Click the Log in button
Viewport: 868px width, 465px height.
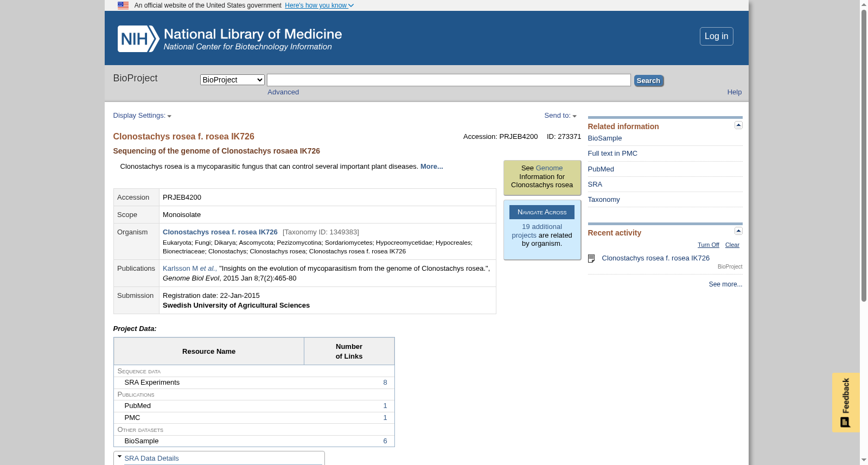coord(716,36)
